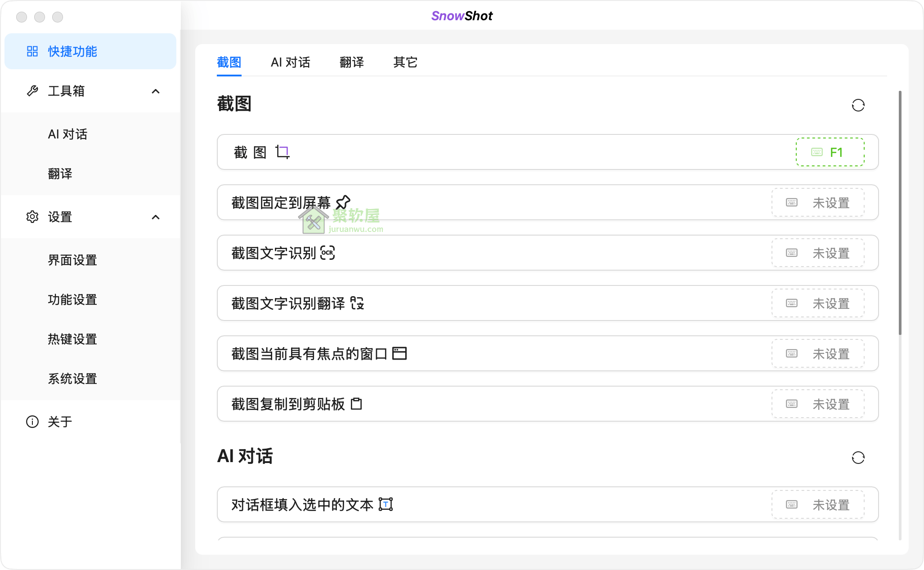Screen dimensions: 924x570
Task: Click the info icon next to 关于
Action: point(32,421)
